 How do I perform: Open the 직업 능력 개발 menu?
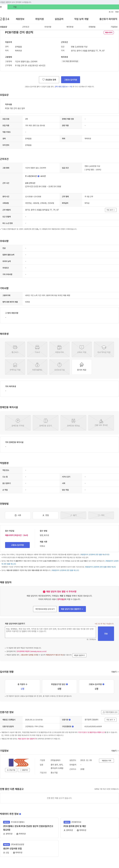(x=81, y=19)
